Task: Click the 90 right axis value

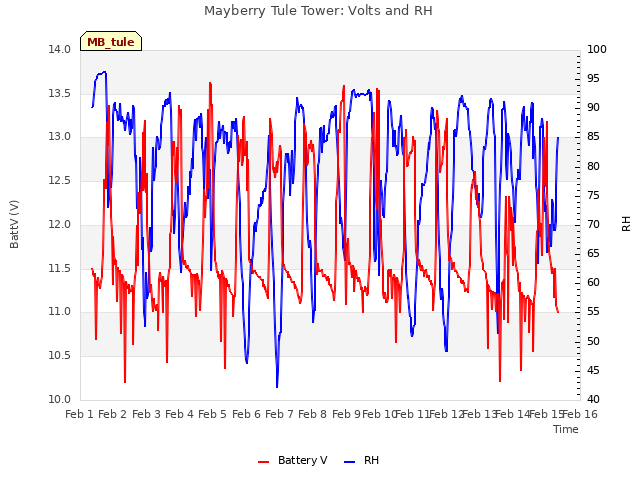Action: click(x=593, y=108)
